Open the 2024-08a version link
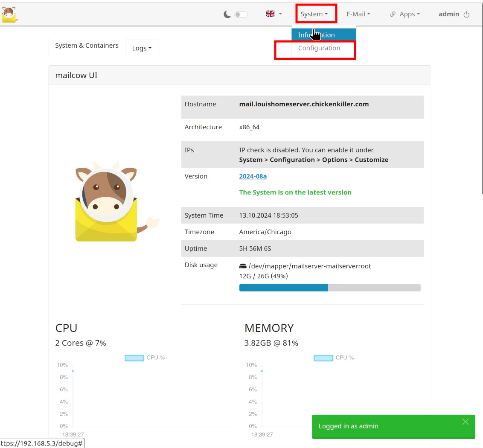This screenshot has height=448, width=483. [253, 176]
